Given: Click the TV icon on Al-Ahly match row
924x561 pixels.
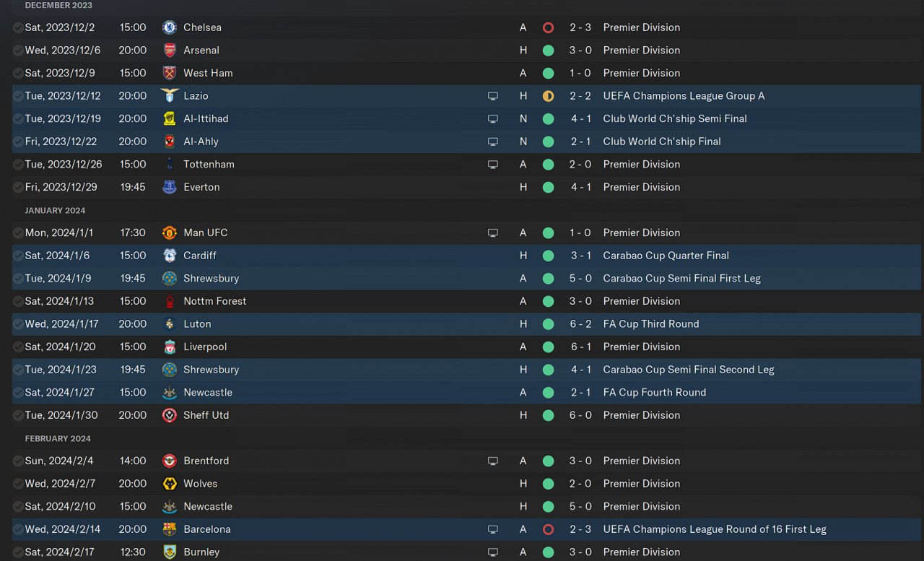Looking at the screenshot, I should click(493, 142).
